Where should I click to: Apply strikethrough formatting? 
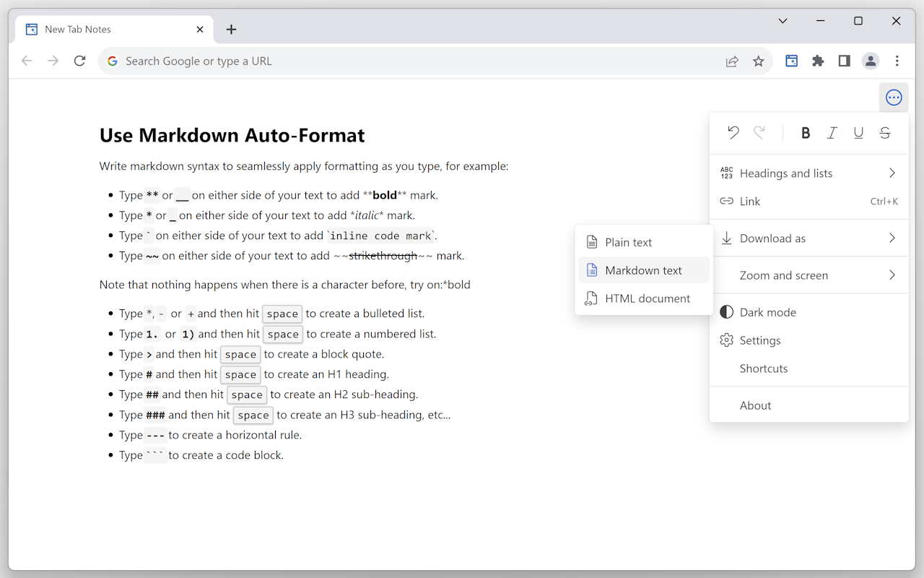click(x=884, y=133)
